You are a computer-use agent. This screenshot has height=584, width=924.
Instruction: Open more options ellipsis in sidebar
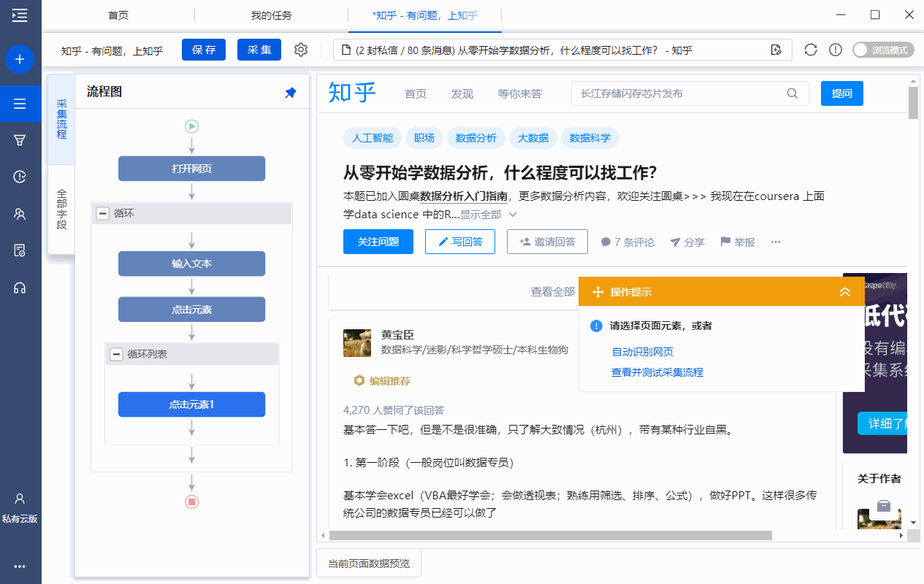click(20, 566)
